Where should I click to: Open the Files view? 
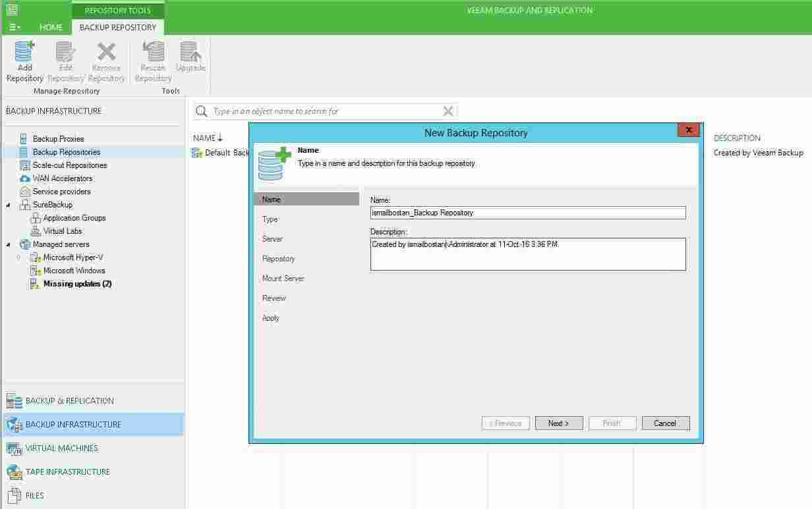click(34, 496)
